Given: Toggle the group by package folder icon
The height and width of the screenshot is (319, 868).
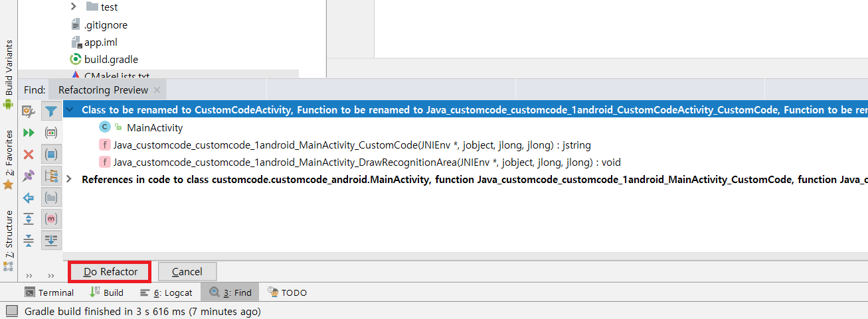Looking at the screenshot, I should [x=51, y=198].
